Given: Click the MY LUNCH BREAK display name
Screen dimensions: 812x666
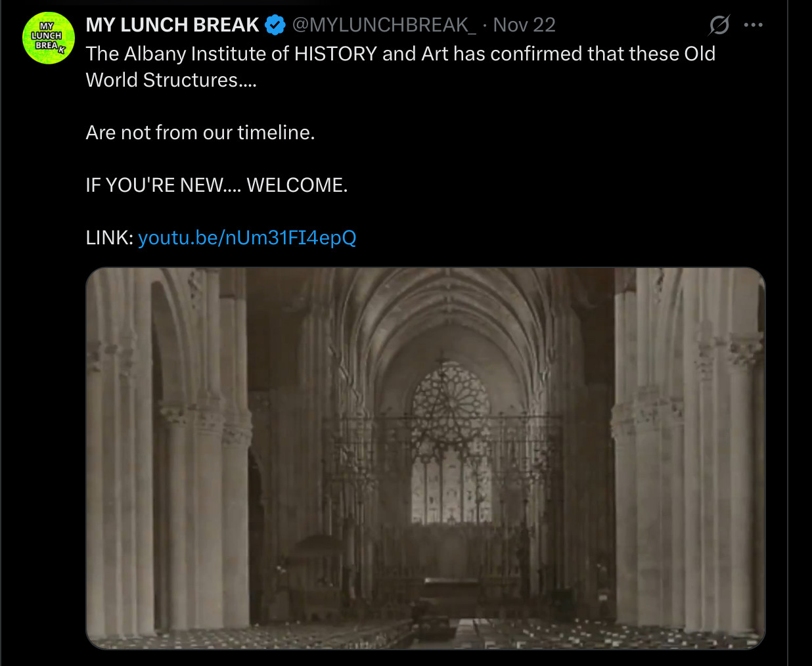Looking at the screenshot, I should [172, 25].
